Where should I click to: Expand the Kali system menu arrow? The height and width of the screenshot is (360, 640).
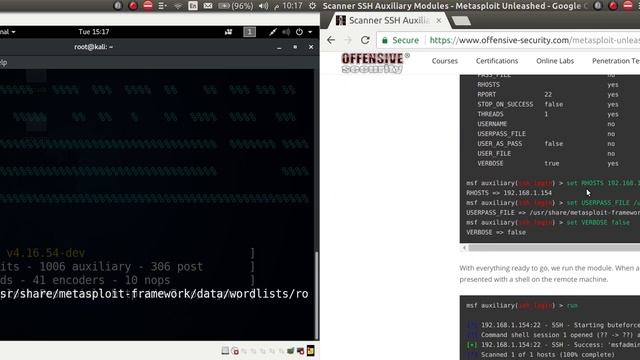coord(310,32)
